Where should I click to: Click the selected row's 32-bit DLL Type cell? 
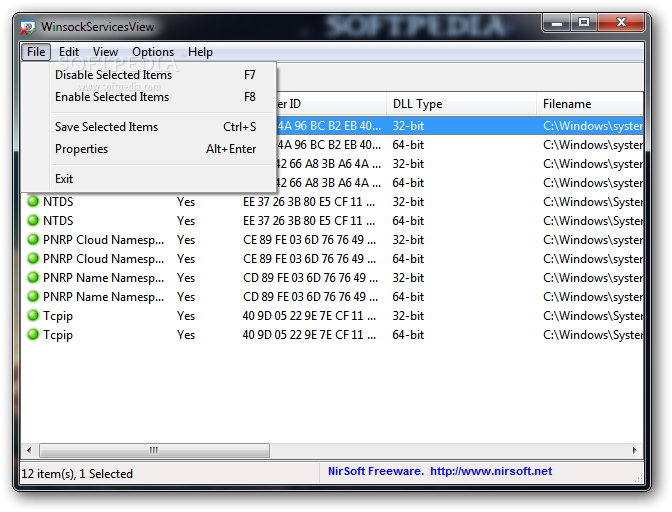point(408,126)
